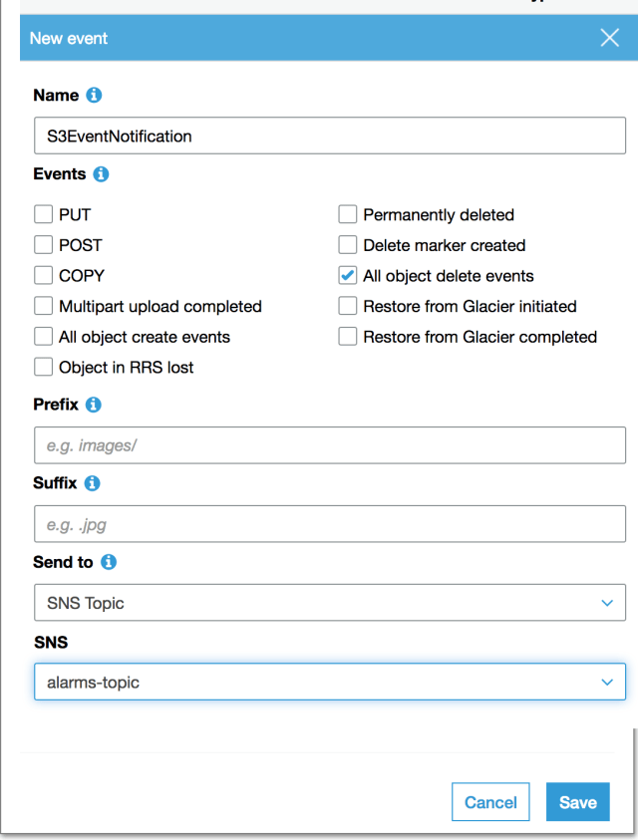Enable Multipart upload completed
Screen dimensions: 638x840
[43, 307]
